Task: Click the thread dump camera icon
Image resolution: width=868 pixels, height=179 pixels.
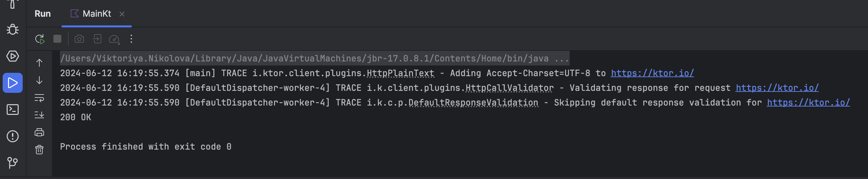Action: [x=79, y=39]
